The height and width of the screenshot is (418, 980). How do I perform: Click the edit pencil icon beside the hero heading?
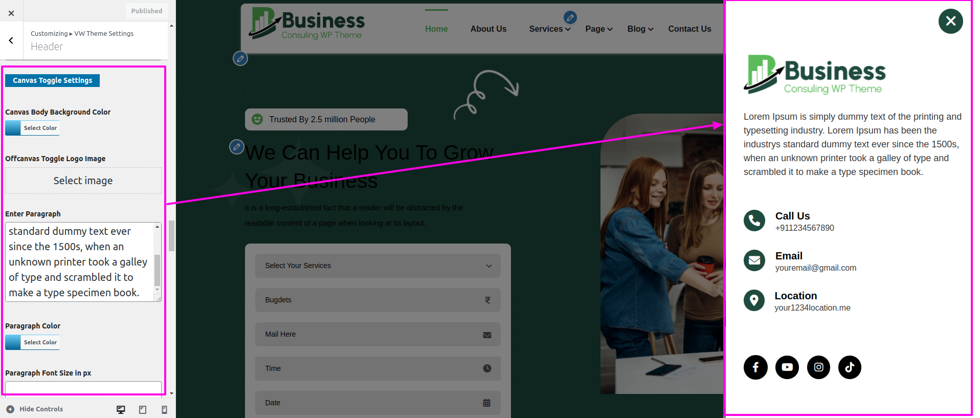point(236,147)
